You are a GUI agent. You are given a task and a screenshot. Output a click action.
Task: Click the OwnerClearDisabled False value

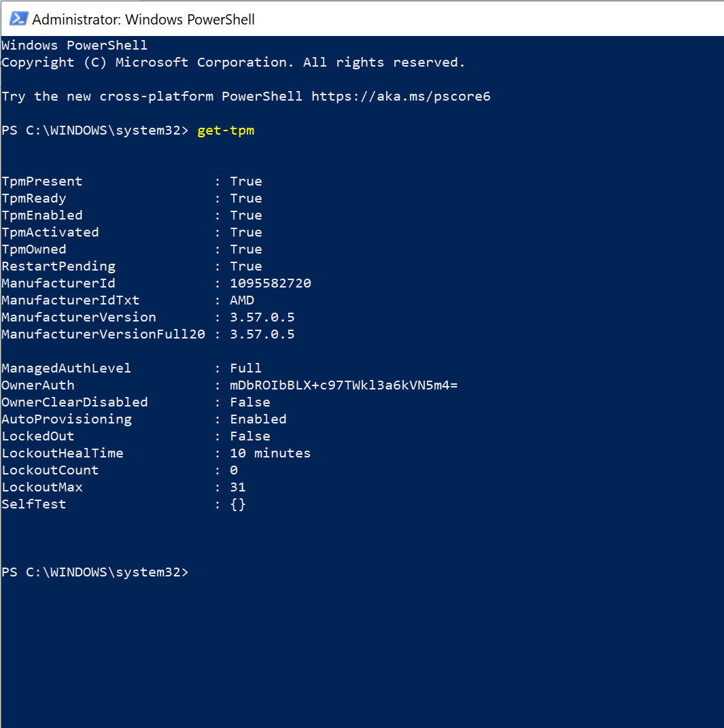(x=250, y=402)
